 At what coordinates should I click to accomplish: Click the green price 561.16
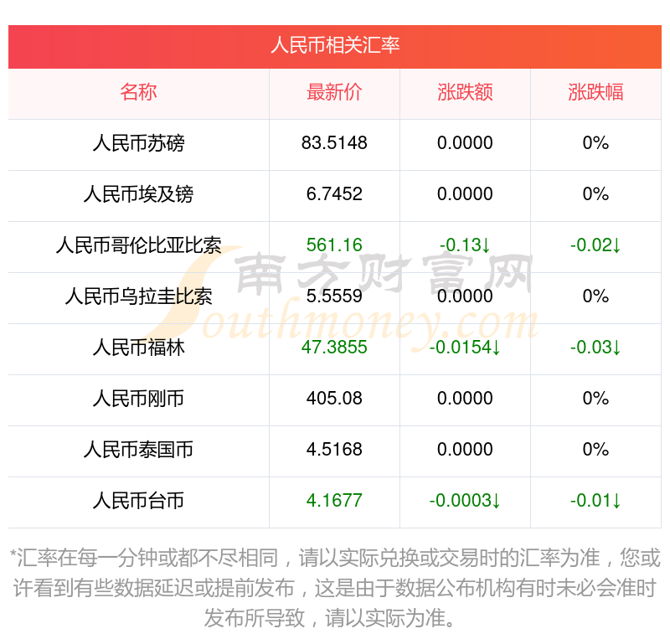coord(334,245)
